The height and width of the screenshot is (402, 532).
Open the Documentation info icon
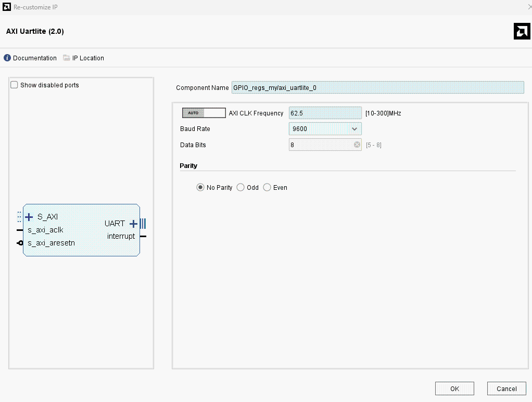(7, 58)
